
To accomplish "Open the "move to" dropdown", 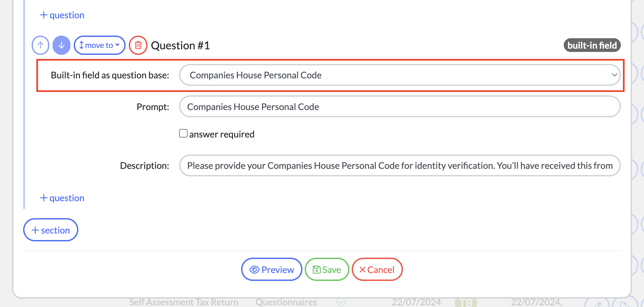I will (100, 45).
